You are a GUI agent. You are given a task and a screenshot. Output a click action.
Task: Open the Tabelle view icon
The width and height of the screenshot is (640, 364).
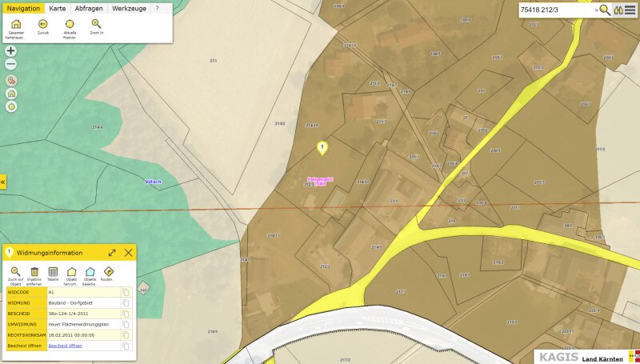pyautogui.click(x=53, y=272)
